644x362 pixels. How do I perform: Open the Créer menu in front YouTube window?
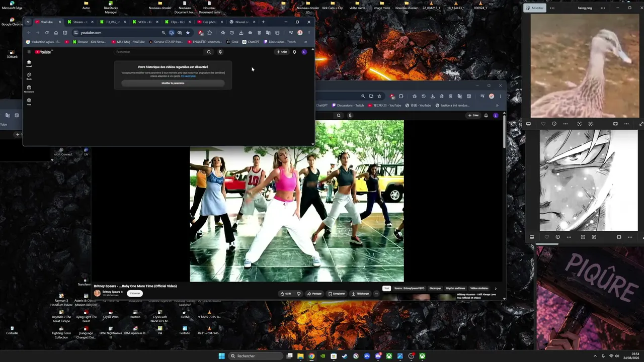(282, 52)
